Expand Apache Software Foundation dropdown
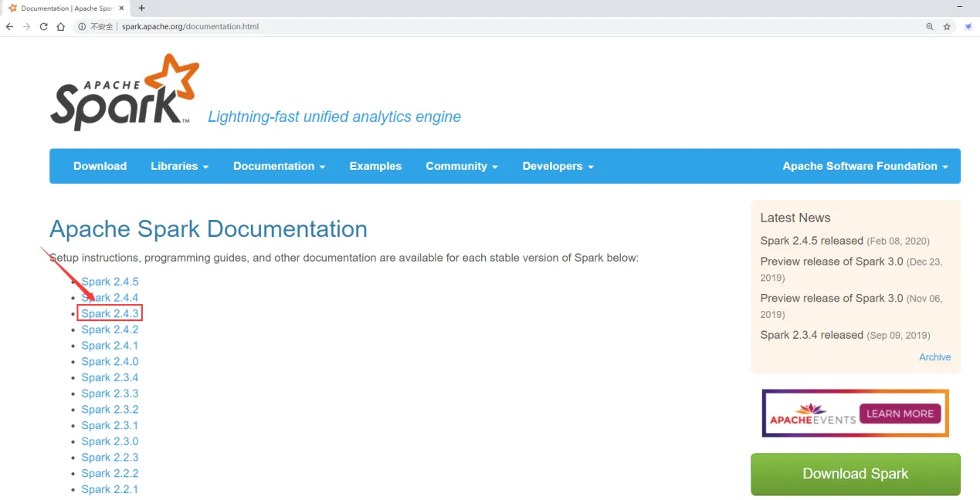Image resolution: width=980 pixels, height=500 pixels. pyautogui.click(x=865, y=166)
